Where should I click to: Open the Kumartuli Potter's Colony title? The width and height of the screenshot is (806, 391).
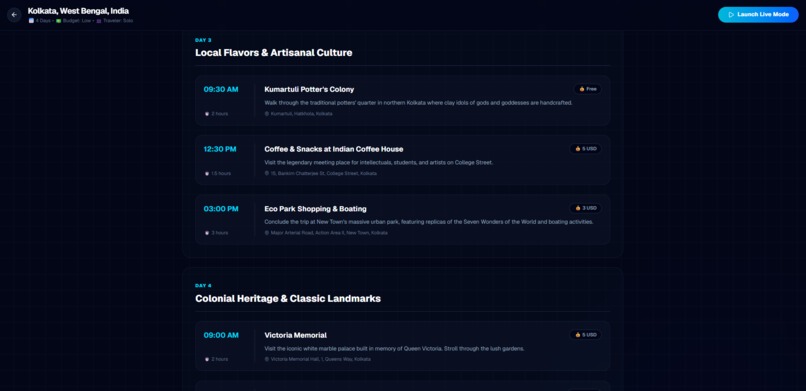click(309, 89)
